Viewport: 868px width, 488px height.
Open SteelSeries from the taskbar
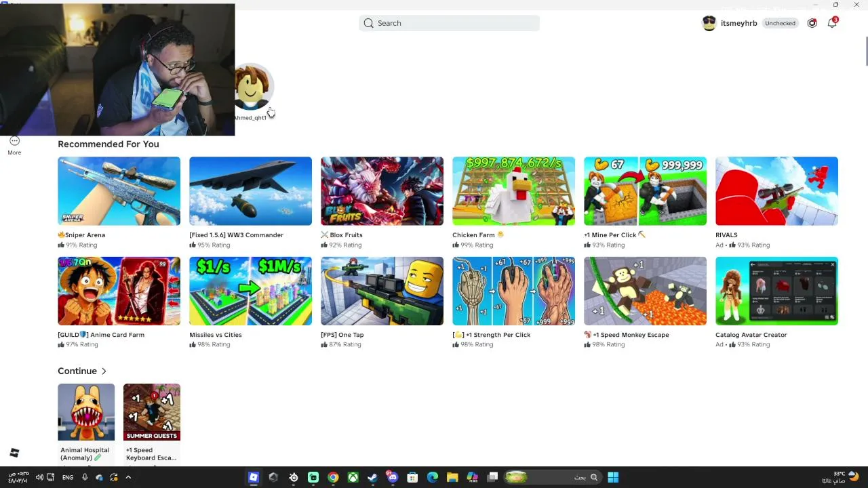click(294, 477)
